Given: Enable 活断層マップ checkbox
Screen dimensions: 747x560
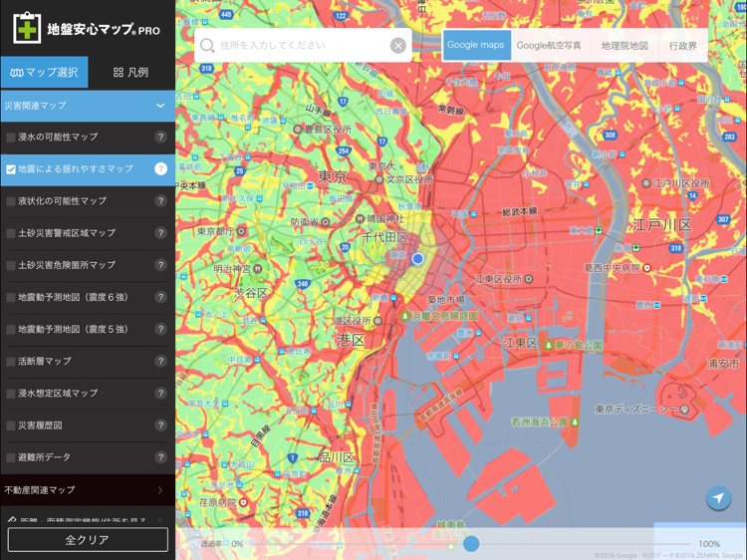Looking at the screenshot, I should point(11,362).
